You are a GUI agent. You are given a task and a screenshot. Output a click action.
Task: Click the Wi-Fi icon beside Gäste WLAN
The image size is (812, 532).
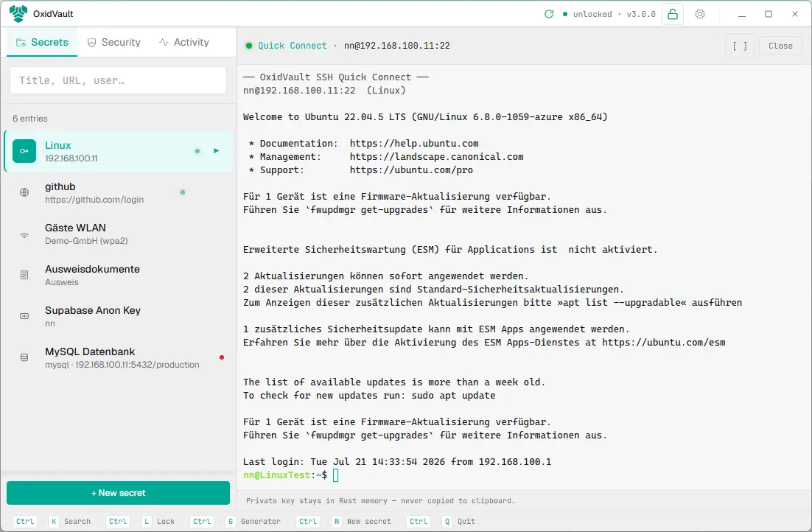click(x=24, y=235)
